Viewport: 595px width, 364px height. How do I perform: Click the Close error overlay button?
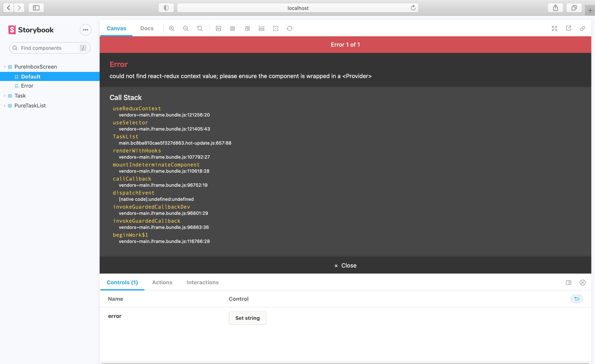click(x=345, y=265)
